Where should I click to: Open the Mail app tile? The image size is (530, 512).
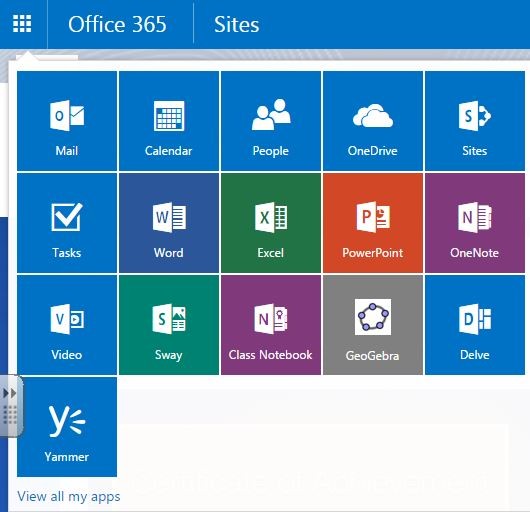(x=67, y=121)
